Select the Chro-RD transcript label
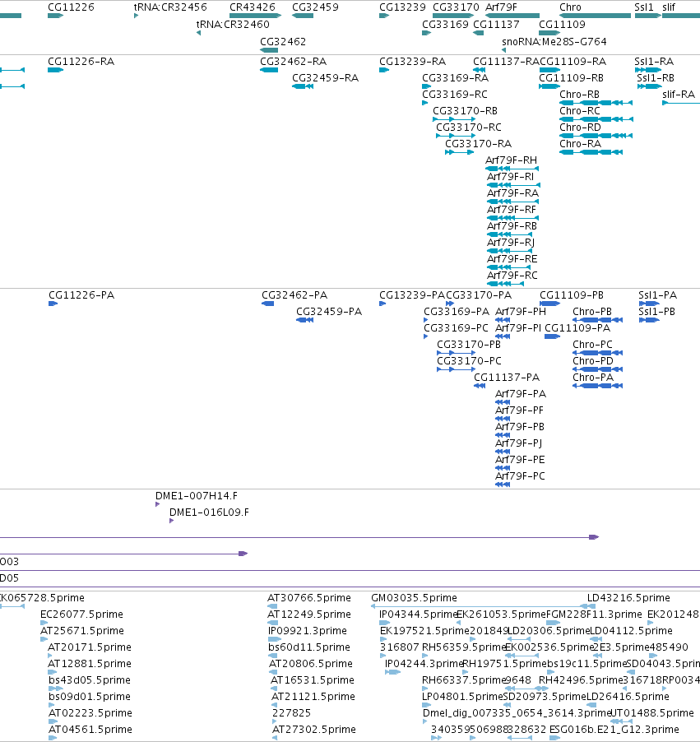 click(580, 128)
